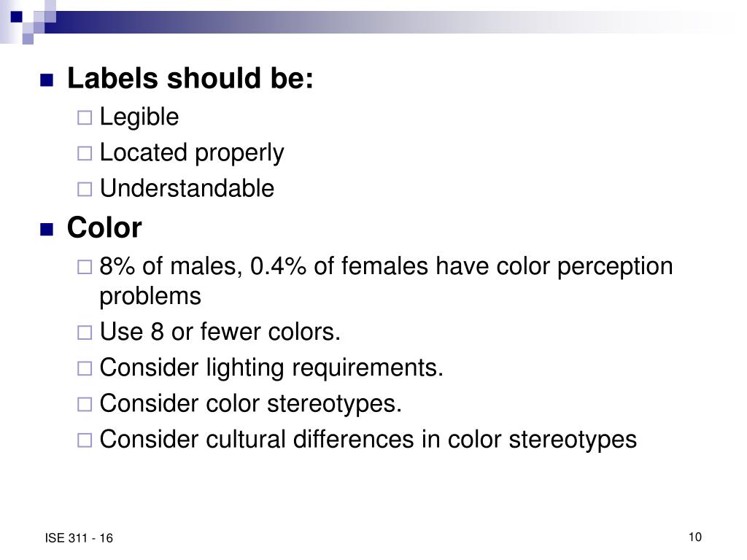The width and height of the screenshot is (747, 560).
Task: Click the slide number 10
Action: click(695, 537)
